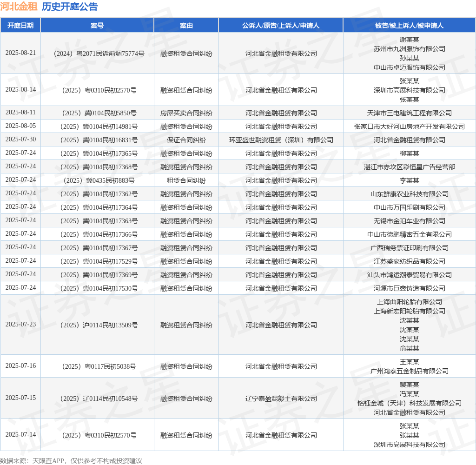Select the "公诉人/原告/上诉人/申请人" column header
The height and width of the screenshot is (465, 476).
tap(281, 26)
